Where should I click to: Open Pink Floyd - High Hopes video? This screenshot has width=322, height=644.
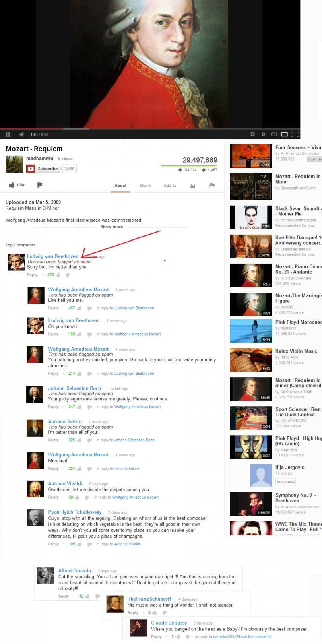pyautogui.click(x=251, y=447)
